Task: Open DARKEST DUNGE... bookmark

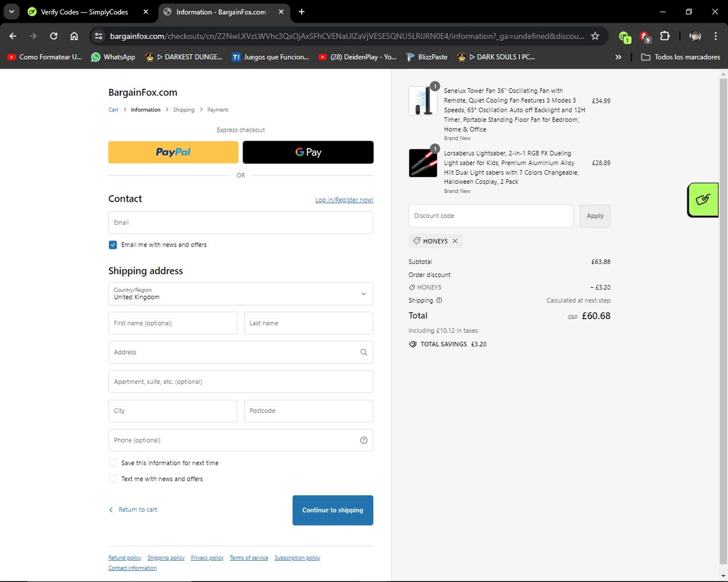Action: (184, 57)
